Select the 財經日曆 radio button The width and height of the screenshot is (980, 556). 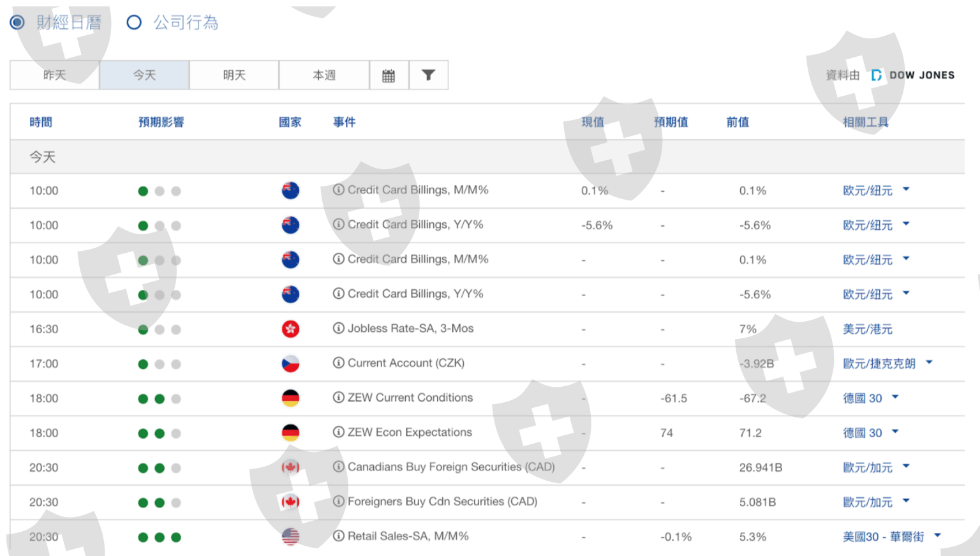pyautogui.click(x=17, y=22)
